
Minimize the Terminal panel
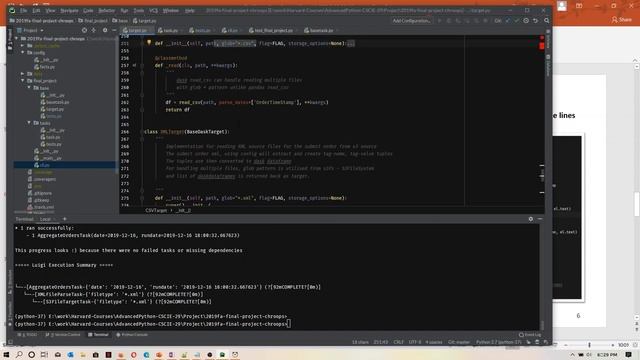[540, 219]
